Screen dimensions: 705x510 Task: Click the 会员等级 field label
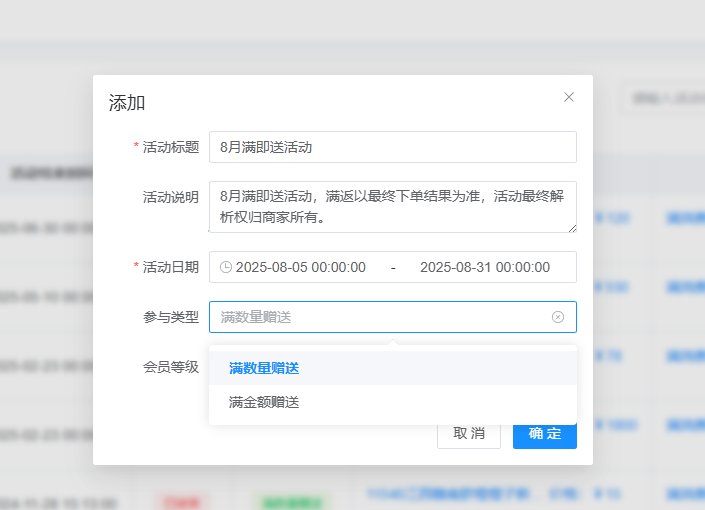pyautogui.click(x=170, y=367)
